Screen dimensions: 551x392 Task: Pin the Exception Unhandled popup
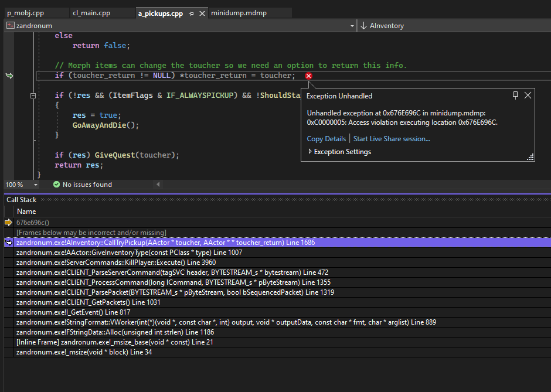(x=515, y=95)
